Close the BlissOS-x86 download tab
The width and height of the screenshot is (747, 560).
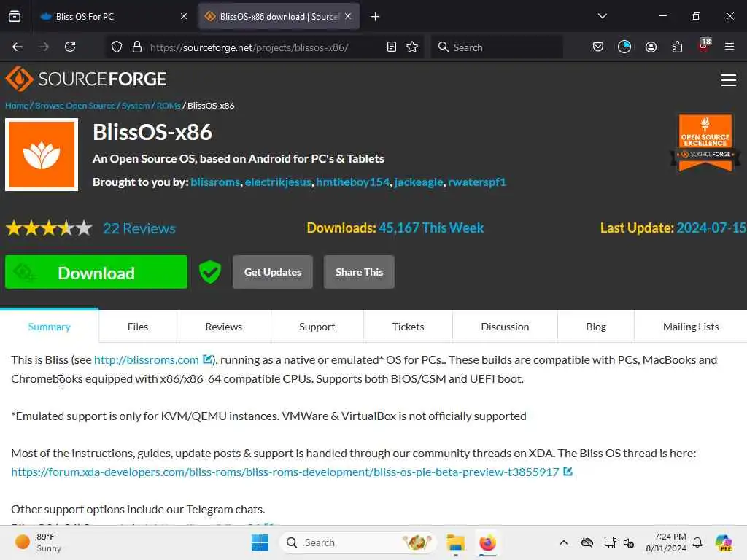(348, 16)
